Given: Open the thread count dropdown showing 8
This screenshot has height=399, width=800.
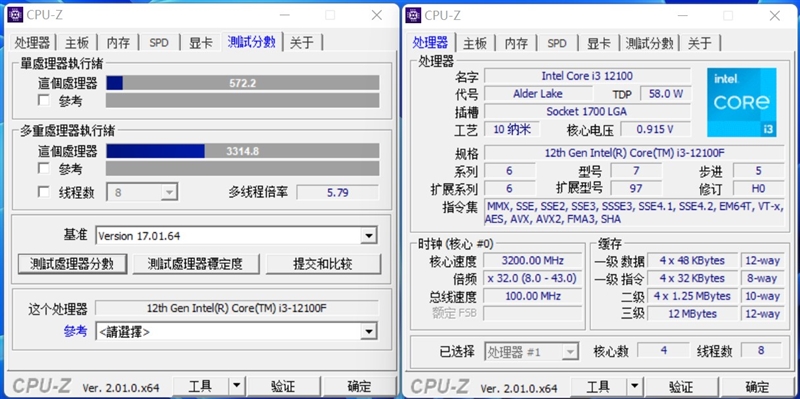Looking at the screenshot, I should (142, 193).
